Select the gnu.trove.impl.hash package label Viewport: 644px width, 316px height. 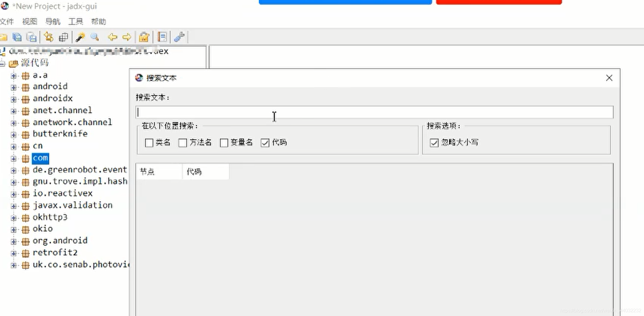80,181
